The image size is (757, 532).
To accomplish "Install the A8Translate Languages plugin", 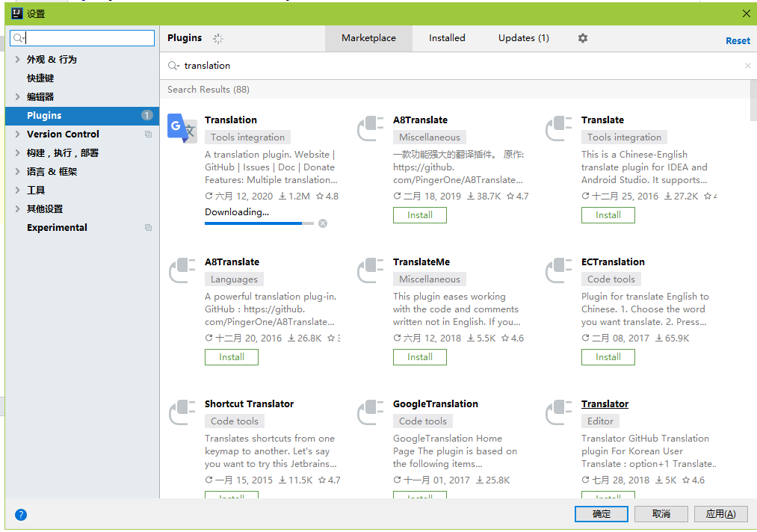I will (x=231, y=356).
